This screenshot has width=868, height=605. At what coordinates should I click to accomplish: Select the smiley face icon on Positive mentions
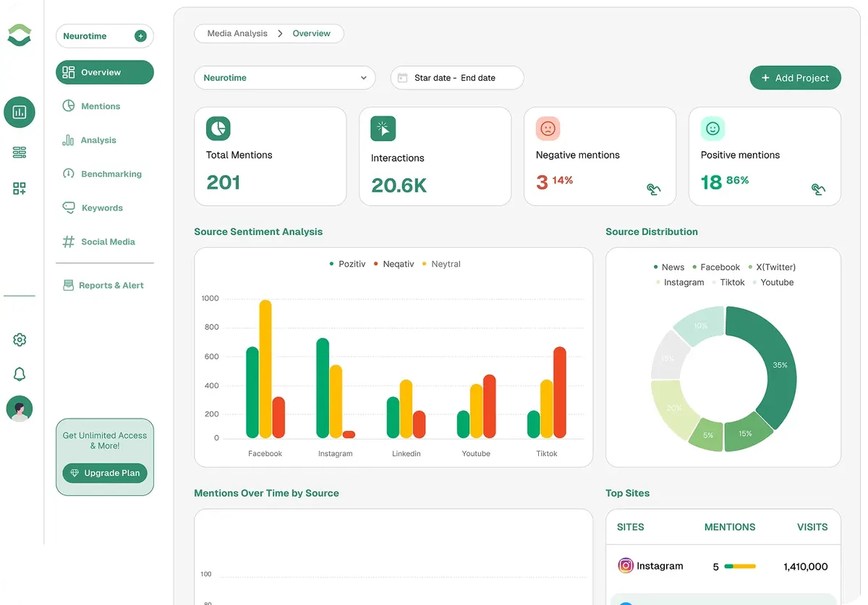click(712, 129)
